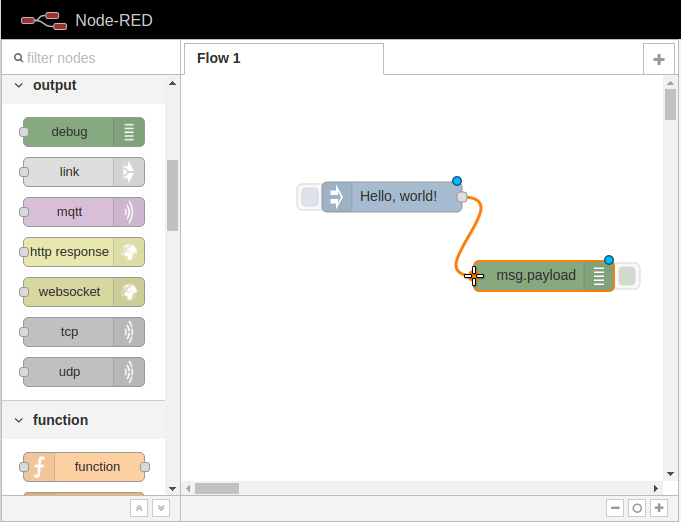Click the Node-RED logo icon
The height and width of the screenshot is (522, 681).
(44, 20)
